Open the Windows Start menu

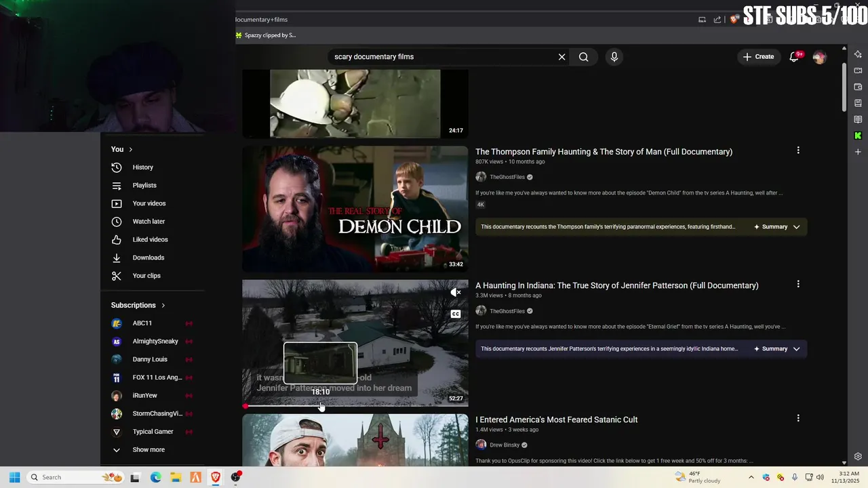[14, 477]
